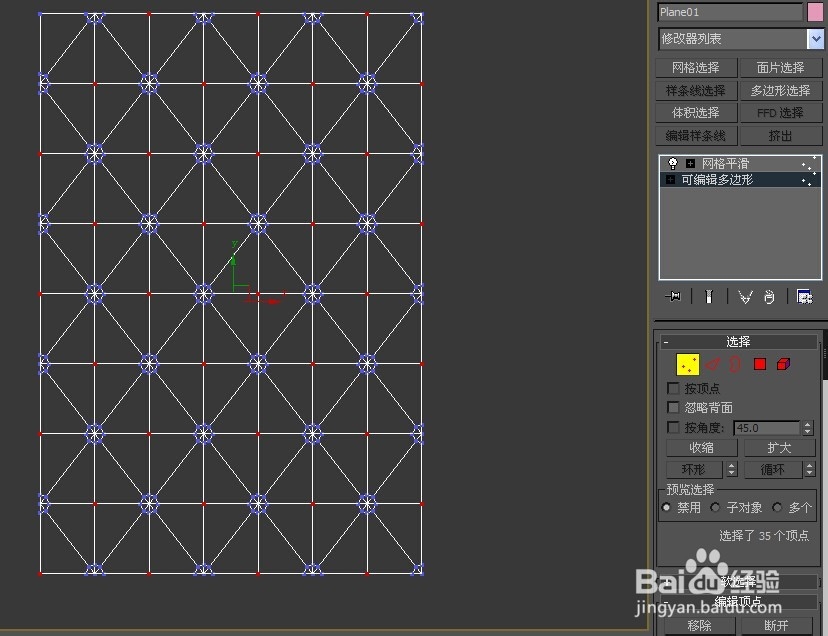Toggle the 网格平滑 modifier lightbulb
Screen dimensions: 828x636
[672, 163]
